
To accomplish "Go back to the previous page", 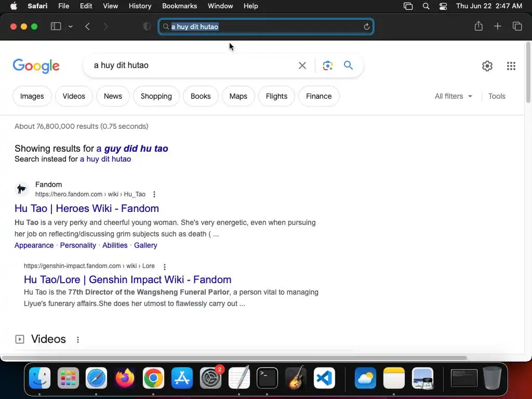I will click(87, 26).
